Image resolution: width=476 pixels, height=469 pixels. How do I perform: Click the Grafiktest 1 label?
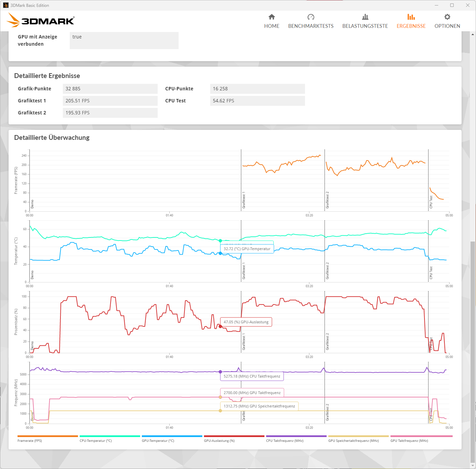click(x=32, y=101)
